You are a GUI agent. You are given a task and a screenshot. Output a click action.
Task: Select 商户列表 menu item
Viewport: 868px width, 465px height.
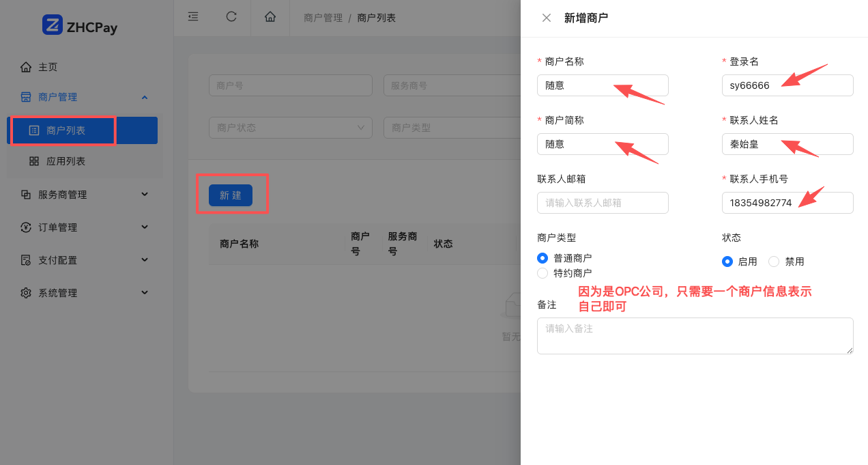[x=83, y=130]
